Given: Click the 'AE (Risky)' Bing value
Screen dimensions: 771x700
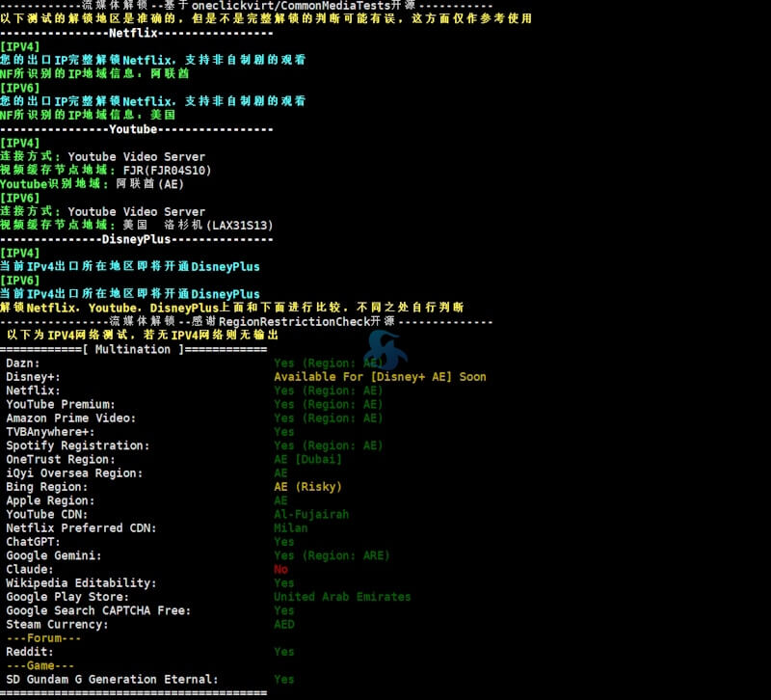Looking at the screenshot, I should (x=307, y=487).
